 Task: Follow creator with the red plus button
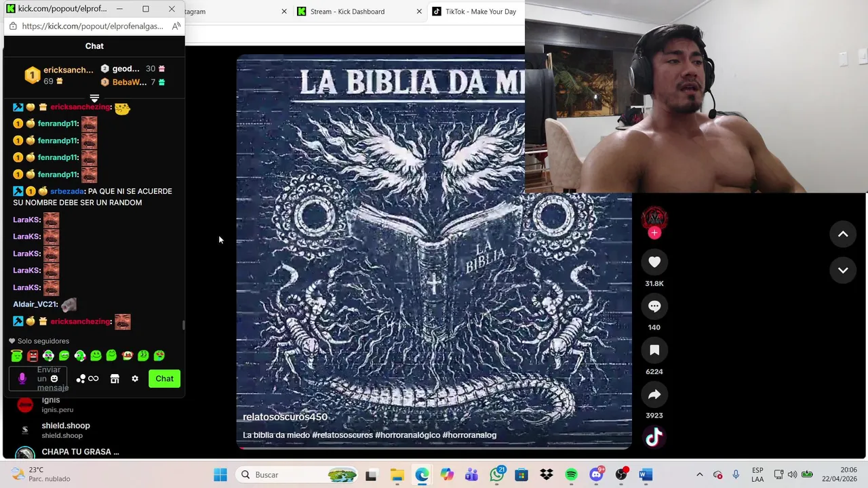(654, 233)
